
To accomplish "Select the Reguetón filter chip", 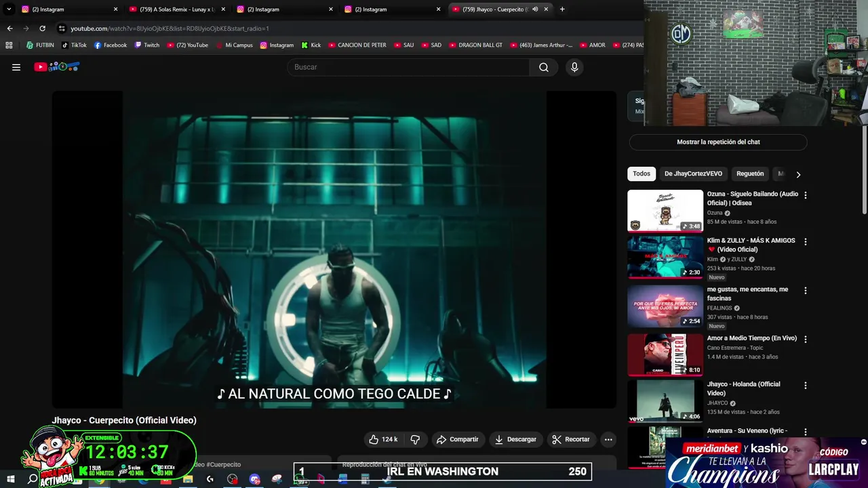I will point(750,174).
